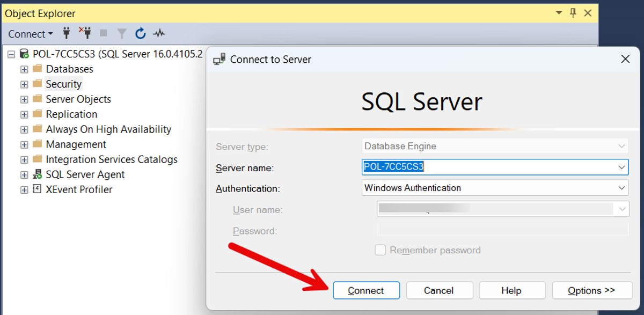
Task: Select the Security folder in tree
Action: point(63,84)
